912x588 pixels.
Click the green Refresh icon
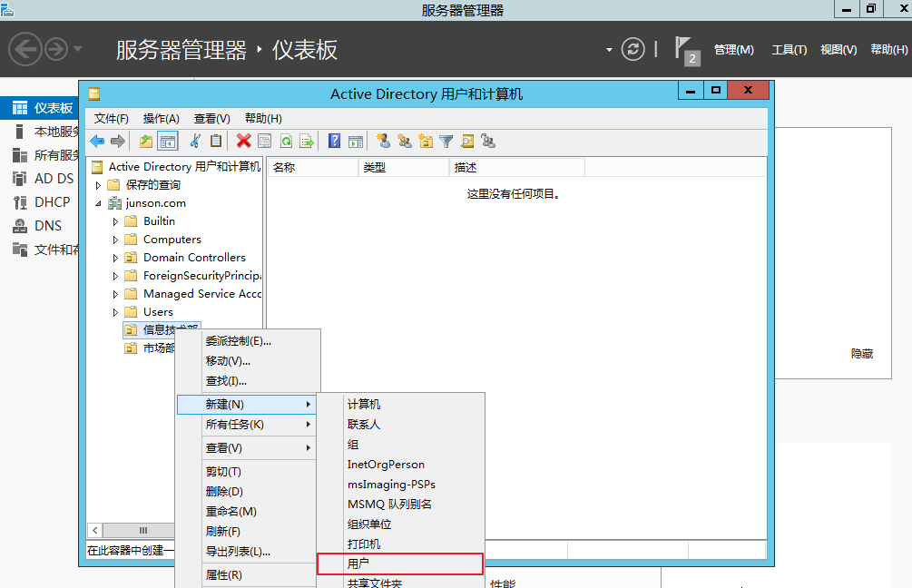(286, 141)
